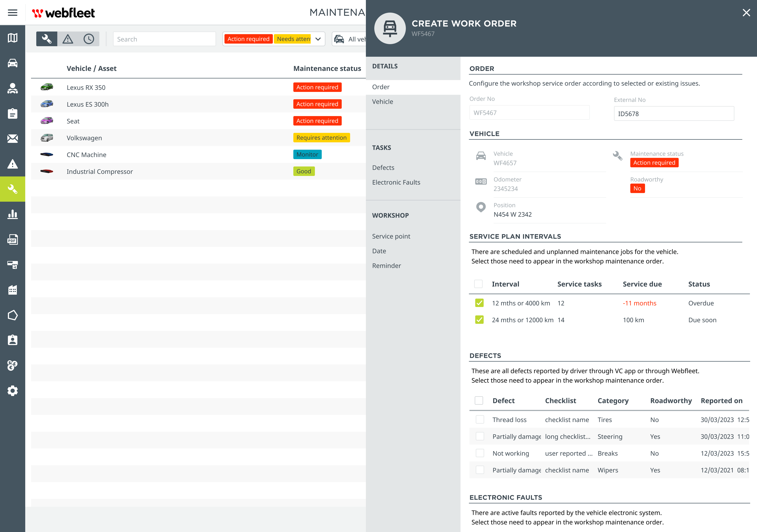Open the hamburger menu icon
Image resolution: width=757 pixels, height=532 pixels.
tap(13, 13)
